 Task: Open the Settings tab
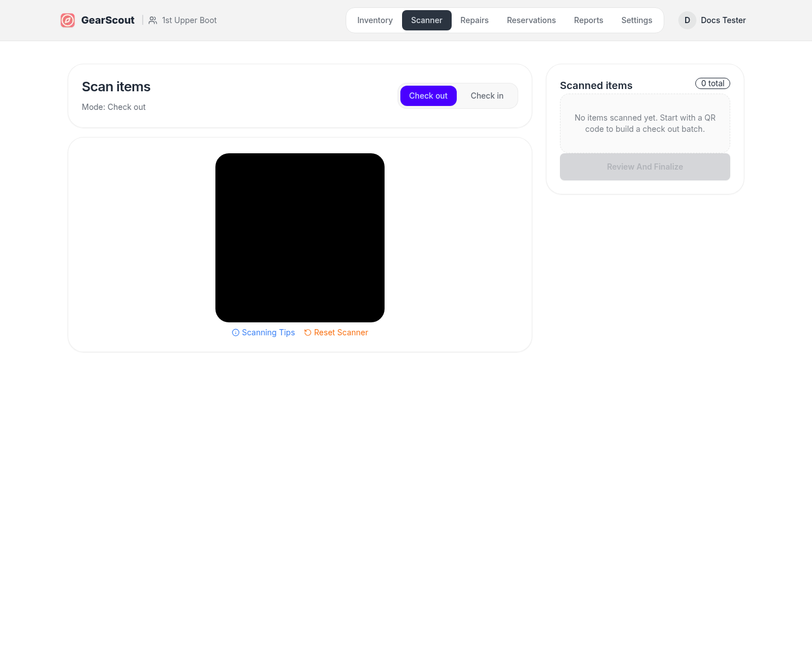coord(637,20)
